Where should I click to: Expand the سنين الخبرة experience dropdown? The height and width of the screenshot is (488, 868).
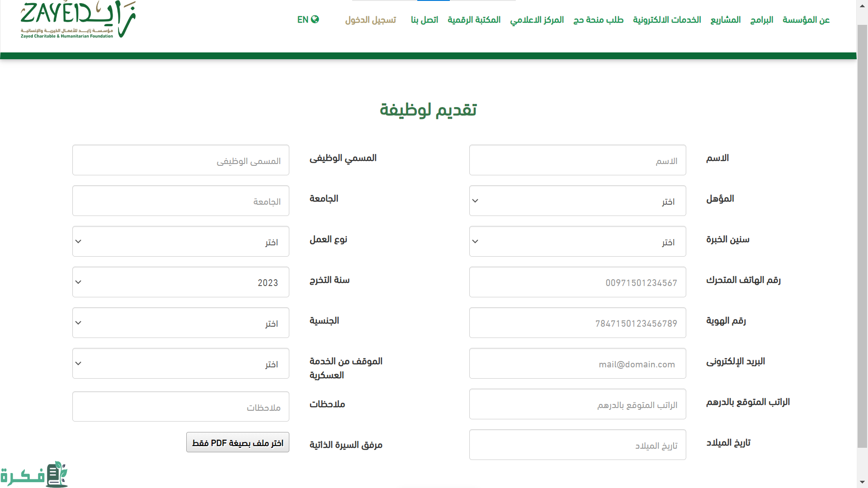(x=577, y=241)
